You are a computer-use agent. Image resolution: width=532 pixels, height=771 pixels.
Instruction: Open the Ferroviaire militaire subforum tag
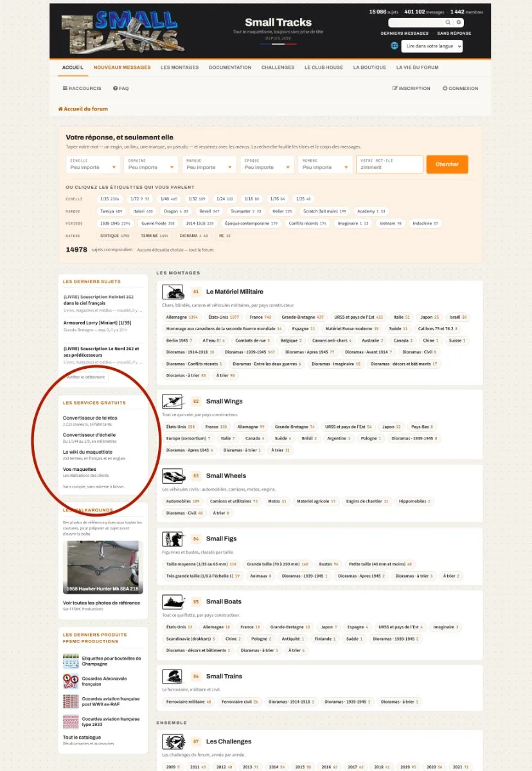click(x=188, y=702)
